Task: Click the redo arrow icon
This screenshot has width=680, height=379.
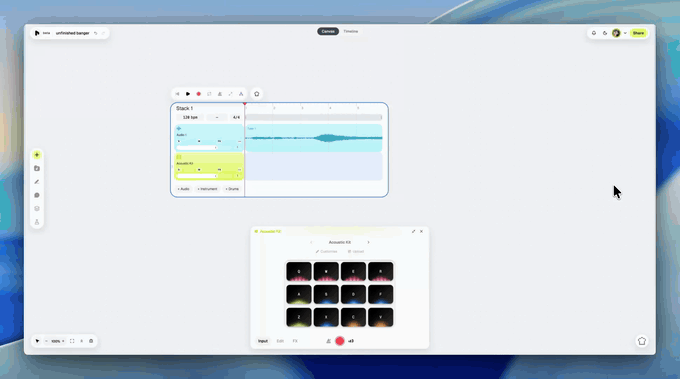Action: [x=103, y=33]
